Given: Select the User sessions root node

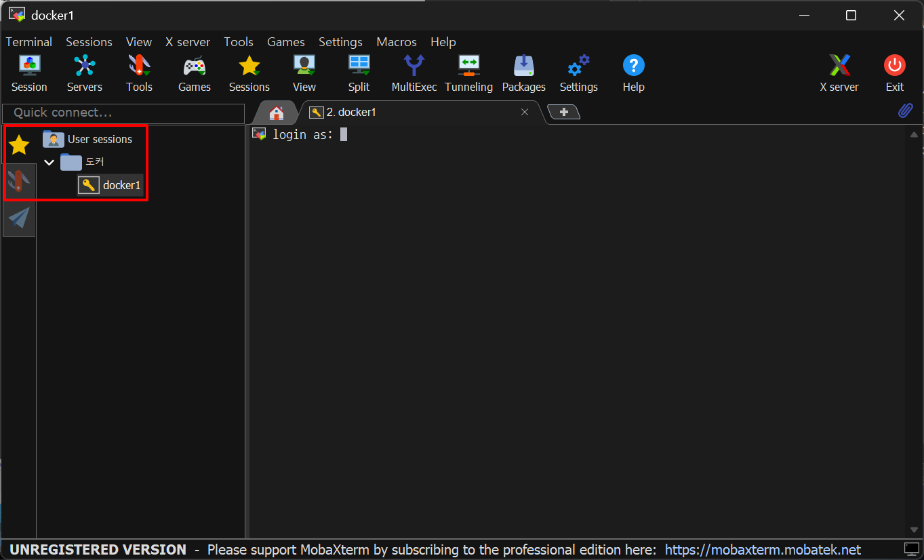Looking at the screenshot, I should pos(87,139).
